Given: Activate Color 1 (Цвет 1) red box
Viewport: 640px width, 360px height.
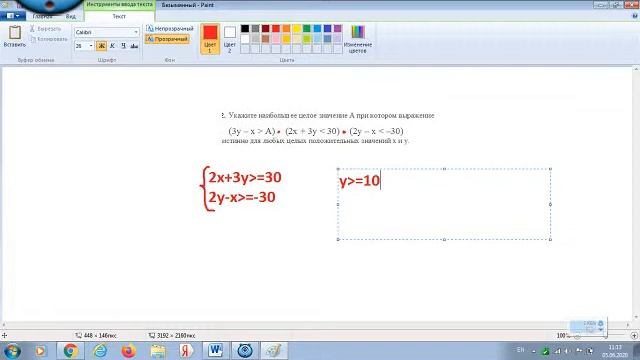Looking at the screenshot, I should [x=210, y=39].
